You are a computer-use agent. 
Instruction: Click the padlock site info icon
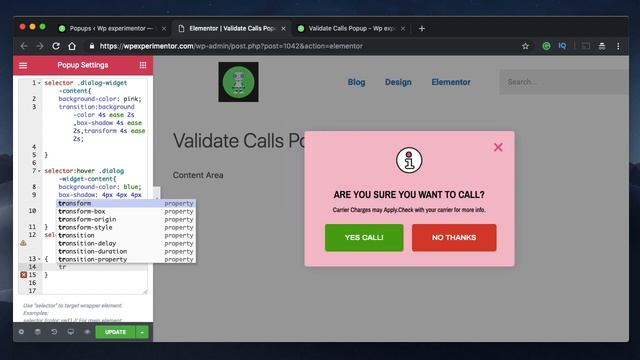pos(92,46)
